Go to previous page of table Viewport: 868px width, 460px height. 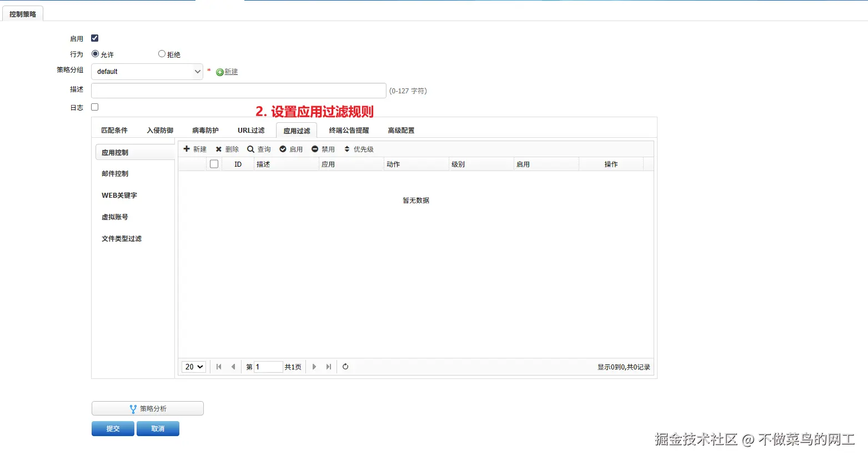pos(233,367)
